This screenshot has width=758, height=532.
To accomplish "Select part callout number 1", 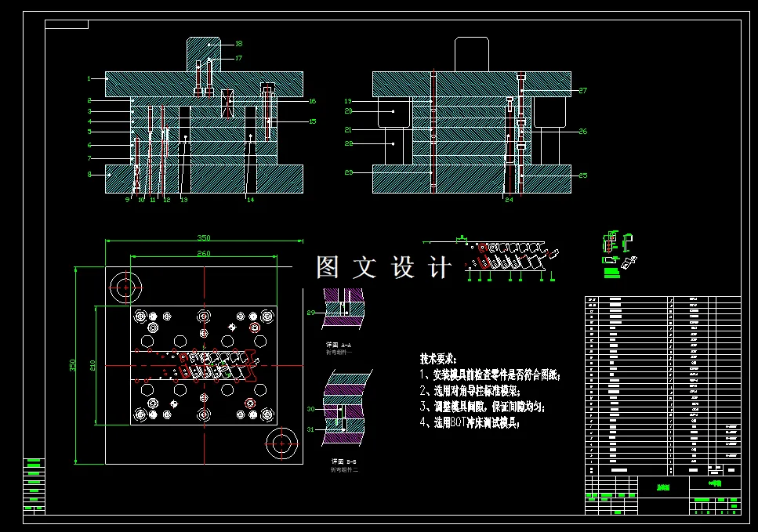I will click(x=89, y=78).
